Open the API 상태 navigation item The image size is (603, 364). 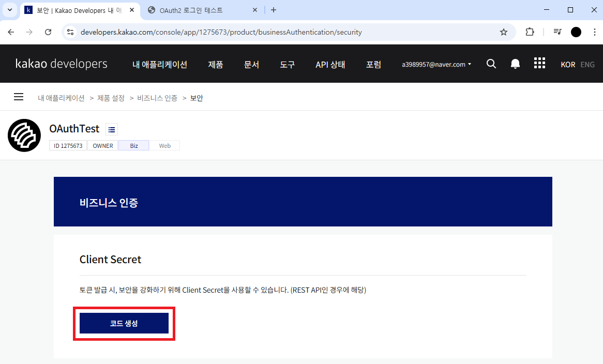[330, 64]
